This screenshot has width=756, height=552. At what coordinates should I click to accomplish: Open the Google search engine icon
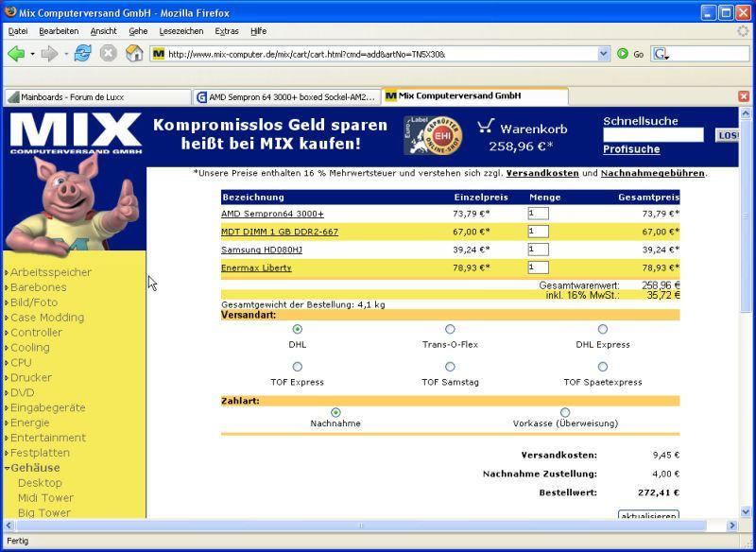pos(660,54)
